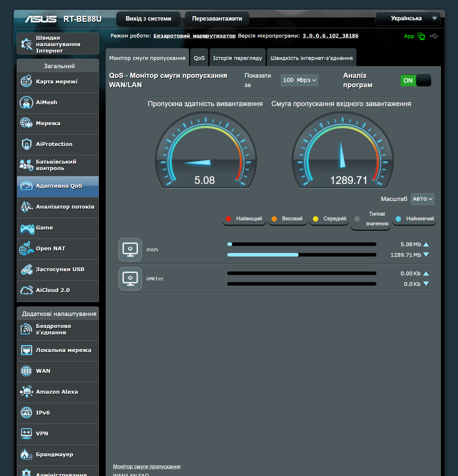
Task: Switch to the QoS tab
Action: (199, 58)
